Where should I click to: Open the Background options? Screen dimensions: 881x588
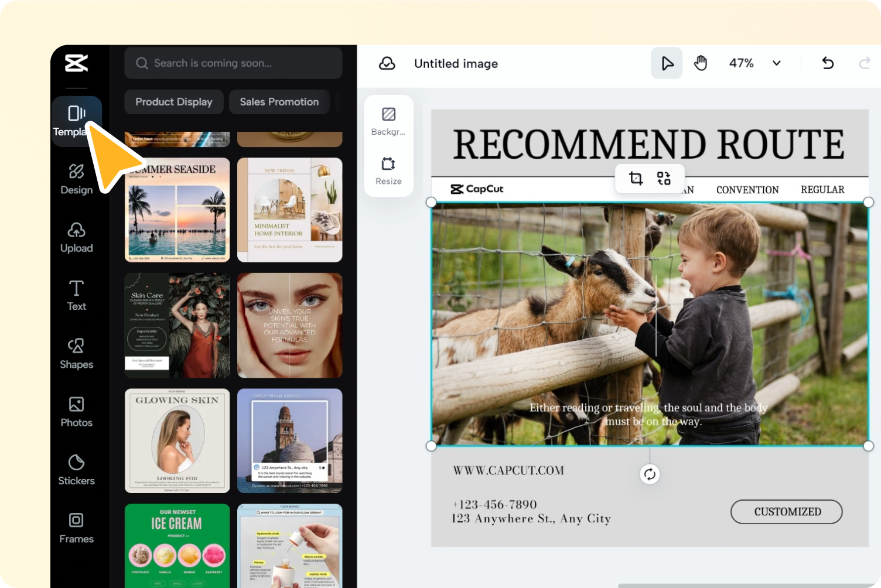(388, 121)
